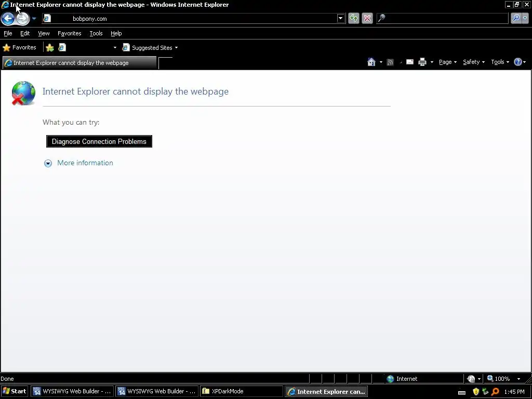Screen dimensions: 532x399
Task: Click the green Refresh button
Action: coord(353,18)
